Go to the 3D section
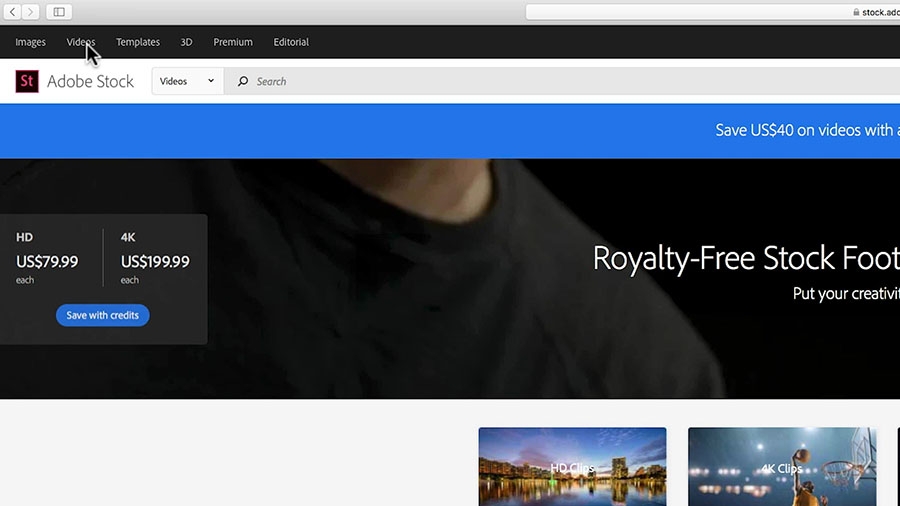The image size is (900, 506). [186, 42]
